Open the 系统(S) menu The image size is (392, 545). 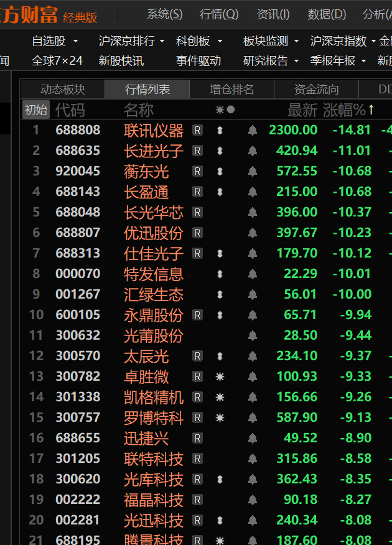tap(165, 14)
